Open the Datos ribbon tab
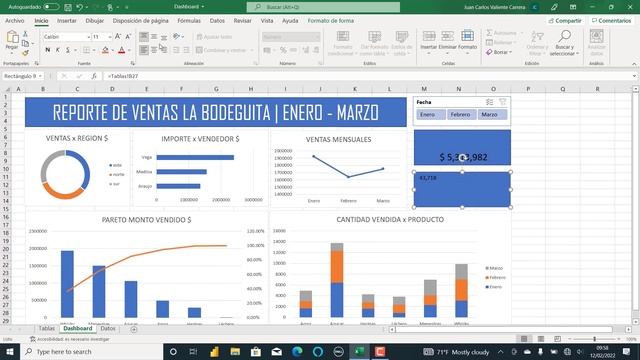This screenshot has width=640, height=360. tap(217, 20)
